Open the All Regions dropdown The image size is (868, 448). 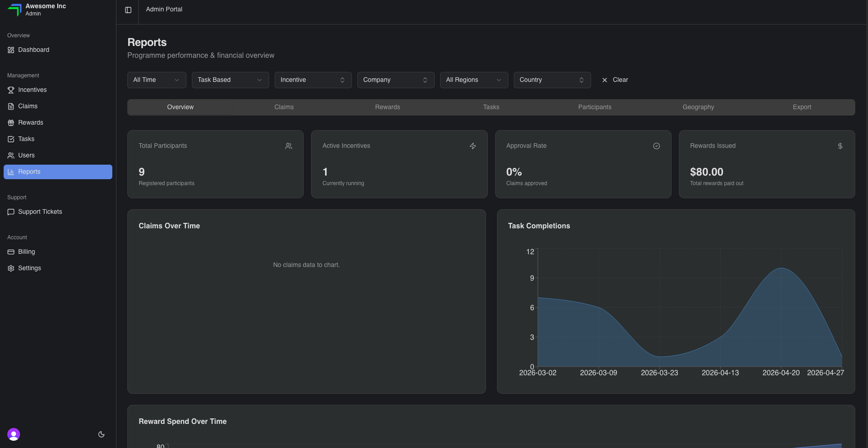(x=474, y=80)
